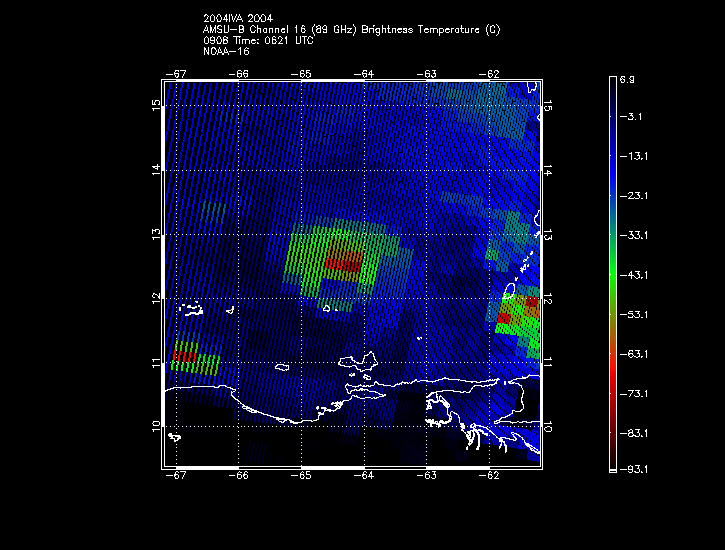Click the "12" latitude label left of map

[x=156, y=298]
